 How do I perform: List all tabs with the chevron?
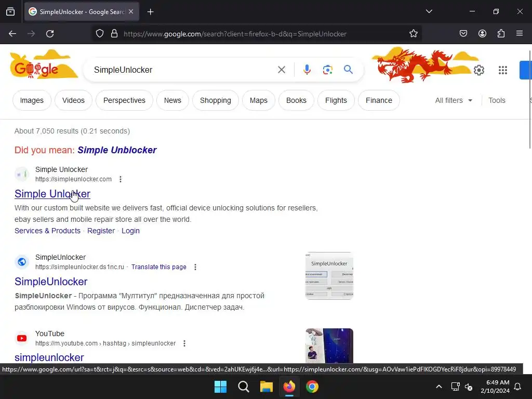tap(429, 11)
